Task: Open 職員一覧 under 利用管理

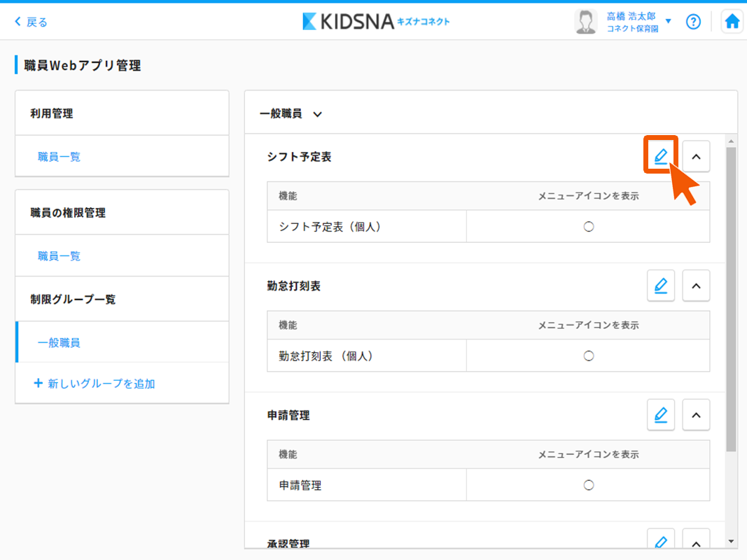Action: tap(60, 157)
